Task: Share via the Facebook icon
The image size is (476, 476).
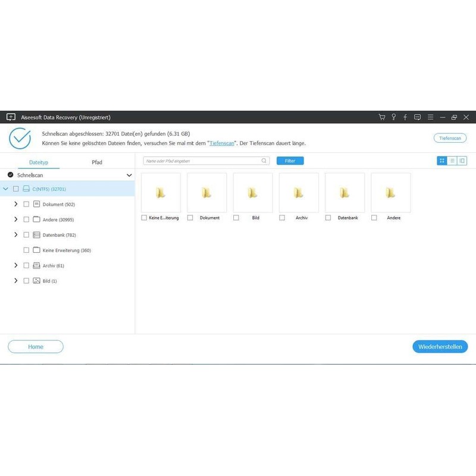Action: coord(405,118)
